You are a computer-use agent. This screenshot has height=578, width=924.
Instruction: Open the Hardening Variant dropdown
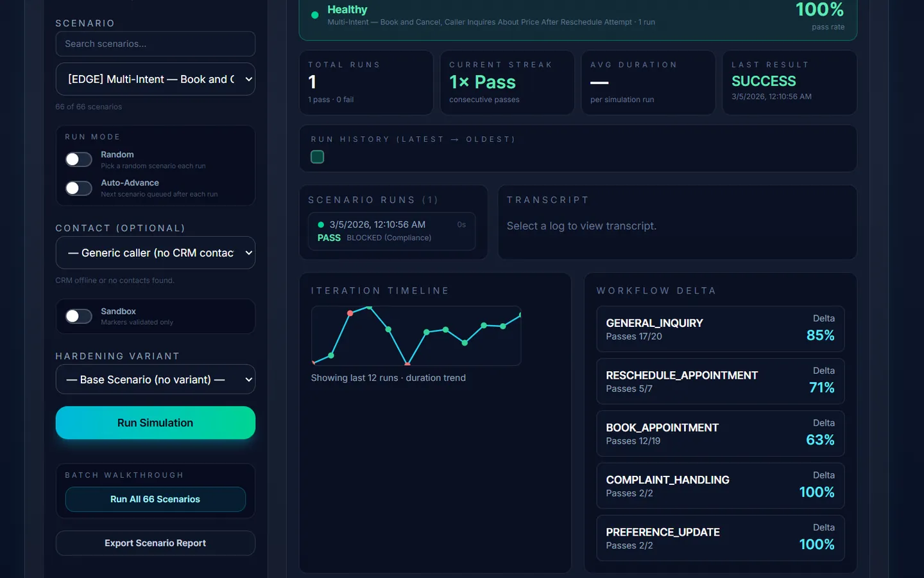(x=155, y=380)
